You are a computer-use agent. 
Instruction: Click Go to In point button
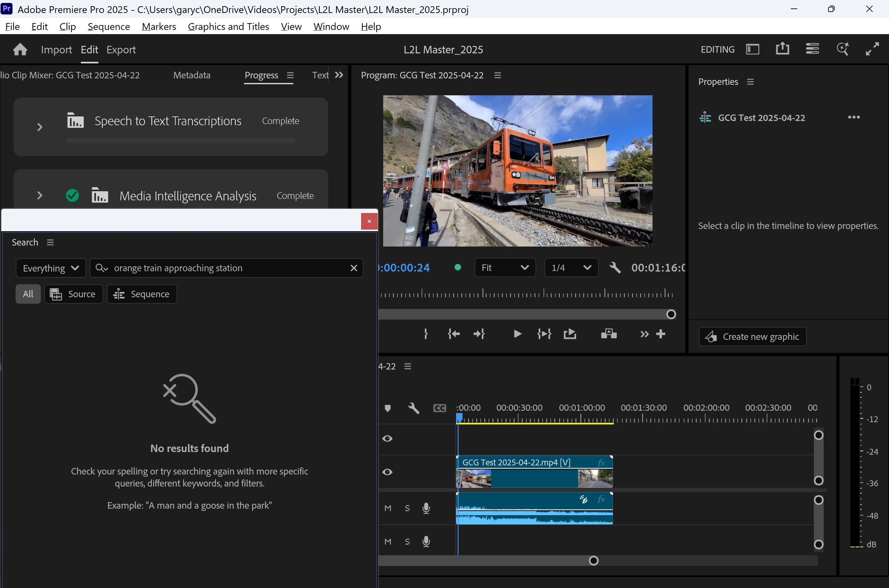click(453, 334)
